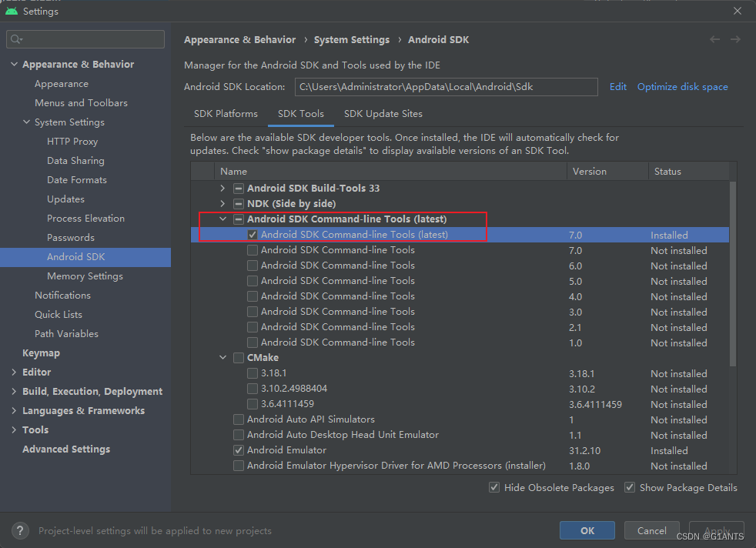Toggle the CMake group checkbox

(x=238, y=358)
